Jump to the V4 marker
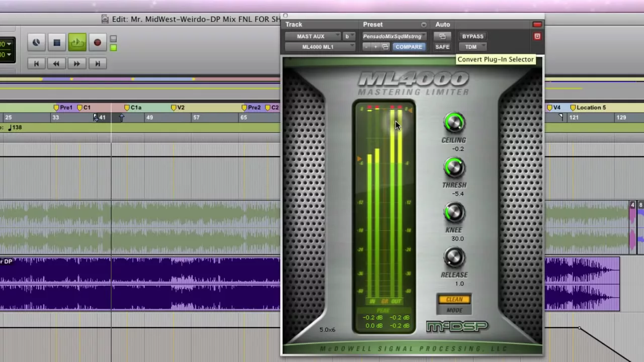The image size is (644, 362). [x=553, y=108]
